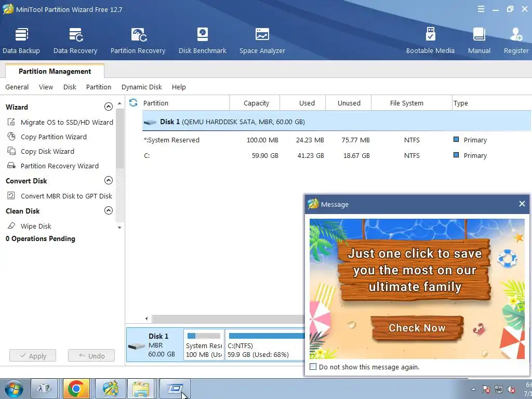Check 'Do not show this message again'
Viewport: 532px width, 399px height.
(x=313, y=367)
